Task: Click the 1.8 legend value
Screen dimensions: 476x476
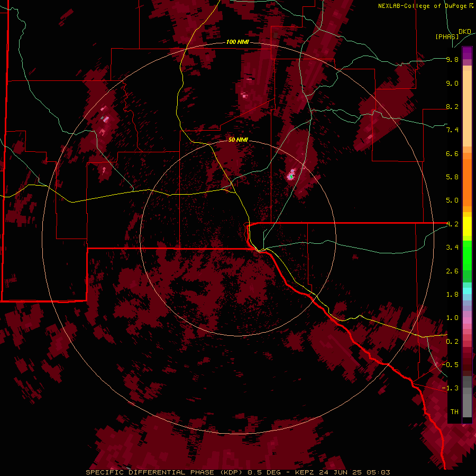Action: point(452,295)
